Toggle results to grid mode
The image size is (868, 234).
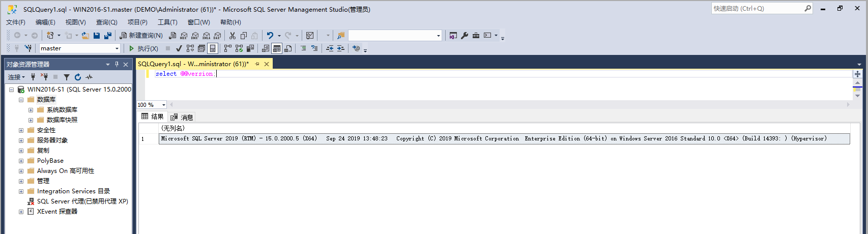(x=277, y=48)
